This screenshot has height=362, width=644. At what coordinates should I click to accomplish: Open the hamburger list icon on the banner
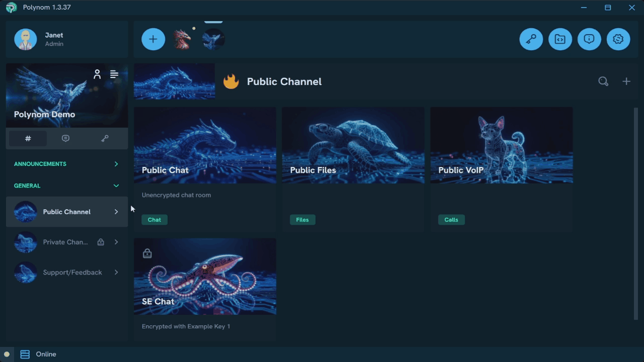(114, 74)
